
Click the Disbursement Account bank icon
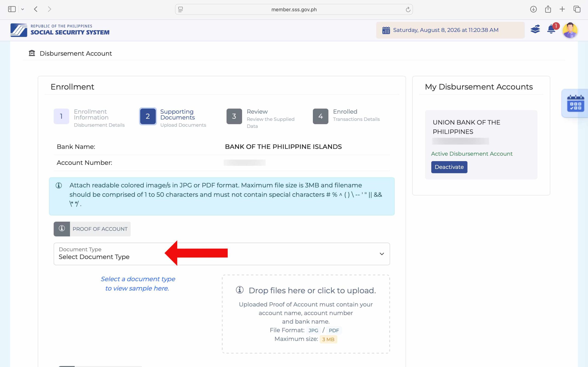(x=32, y=53)
